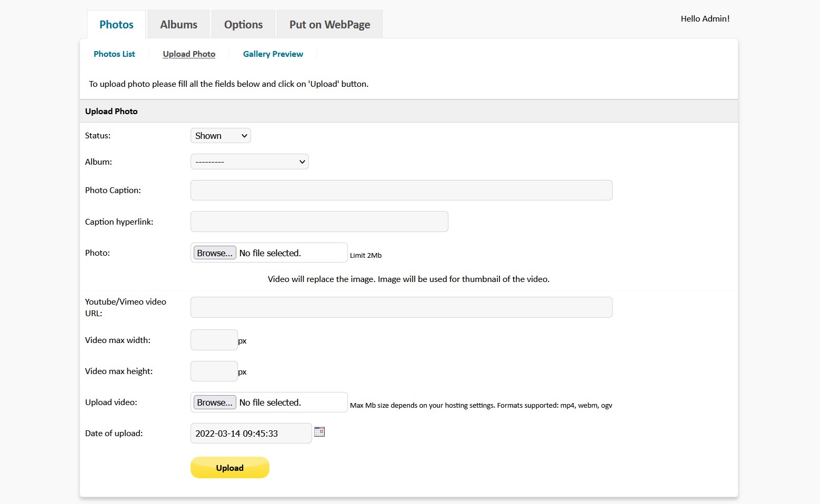This screenshot has height=504, width=820.
Task: Expand the Album selection dropdown
Action: click(x=249, y=162)
